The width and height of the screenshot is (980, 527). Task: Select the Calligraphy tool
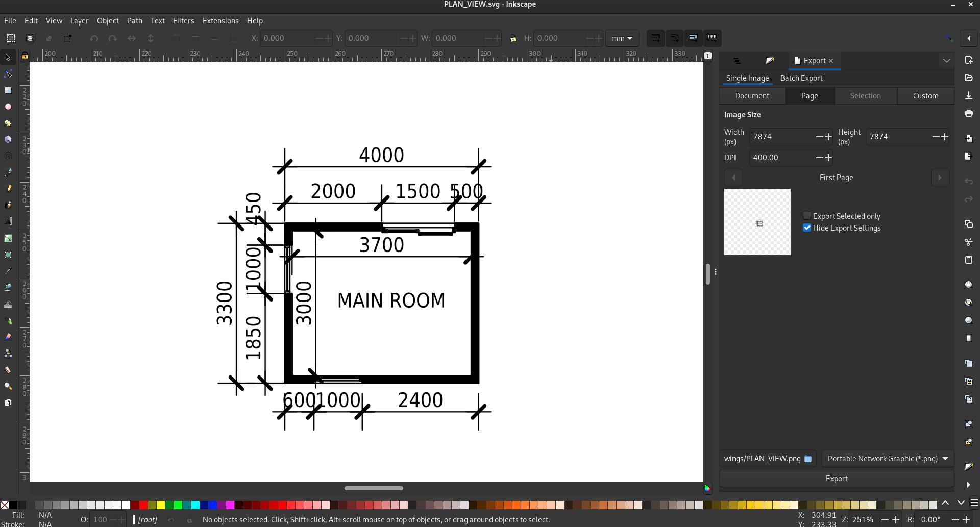click(x=8, y=205)
